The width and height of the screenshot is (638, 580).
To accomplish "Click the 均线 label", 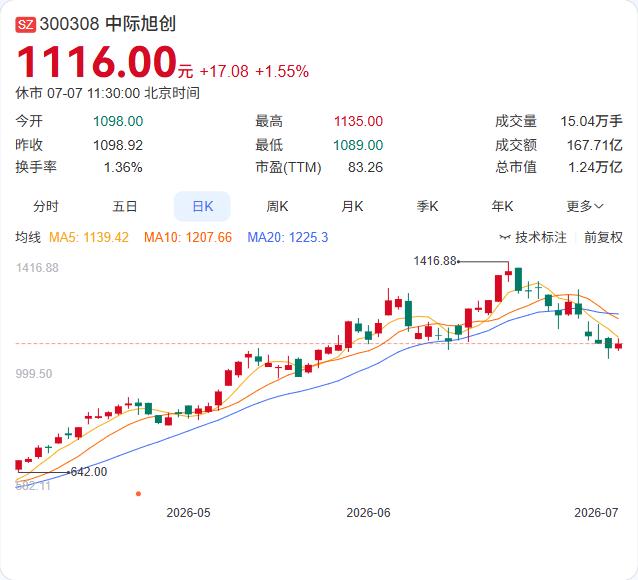I will point(28,237).
